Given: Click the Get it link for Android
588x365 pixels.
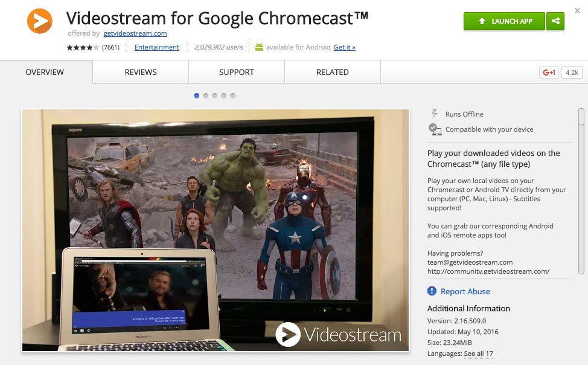Looking at the screenshot, I should click(345, 47).
